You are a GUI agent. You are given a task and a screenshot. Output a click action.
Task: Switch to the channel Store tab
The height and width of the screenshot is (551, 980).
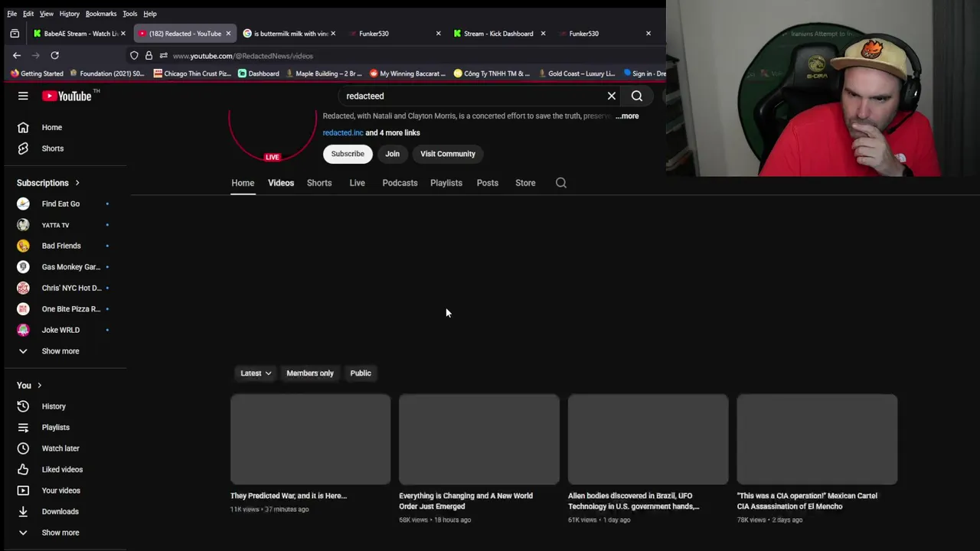click(x=525, y=183)
